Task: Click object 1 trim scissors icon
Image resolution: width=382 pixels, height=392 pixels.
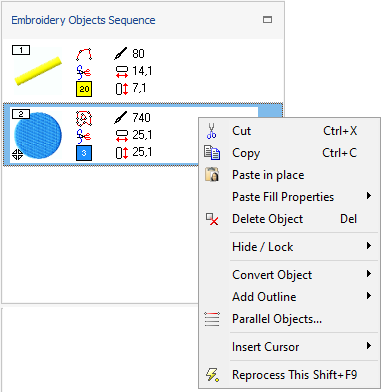Action: [84, 72]
